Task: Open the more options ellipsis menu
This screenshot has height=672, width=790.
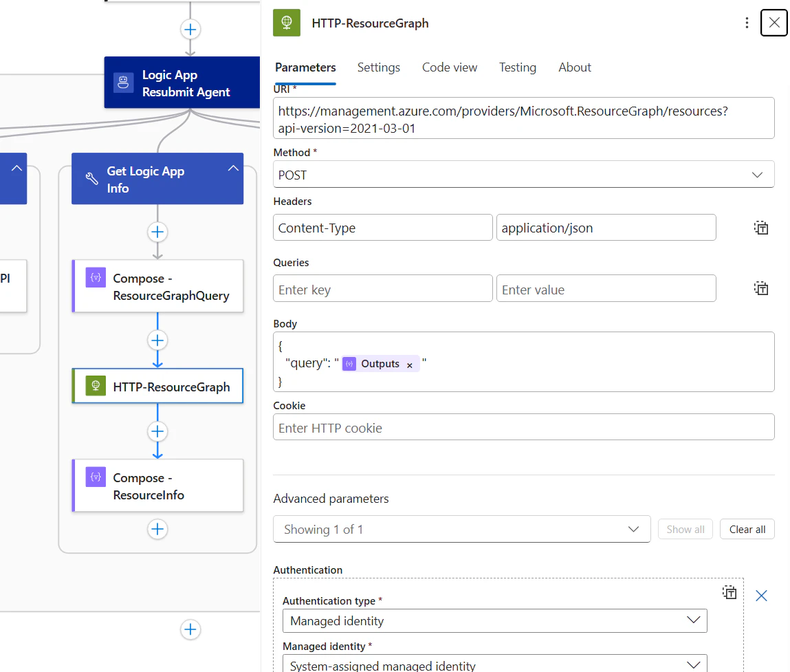Action: point(747,23)
